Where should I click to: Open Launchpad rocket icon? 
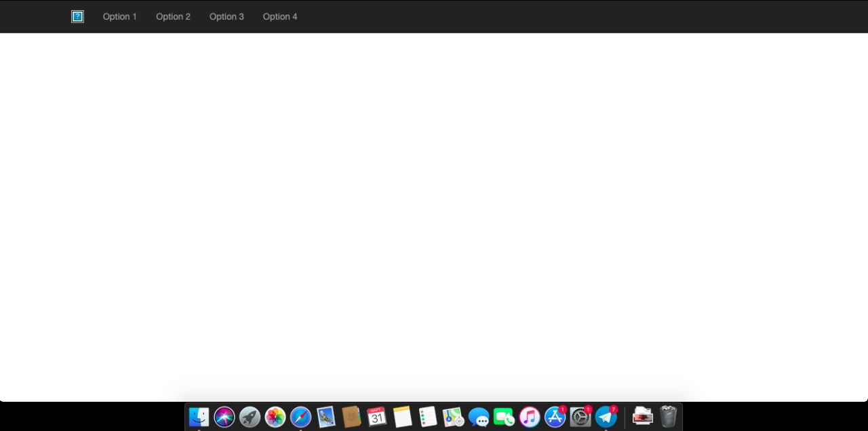(x=250, y=417)
